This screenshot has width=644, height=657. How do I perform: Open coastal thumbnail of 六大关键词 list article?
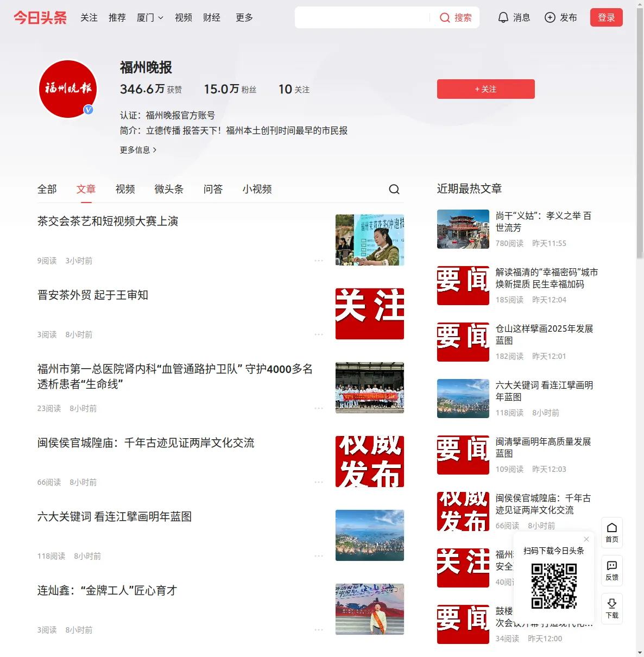(370, 535)
